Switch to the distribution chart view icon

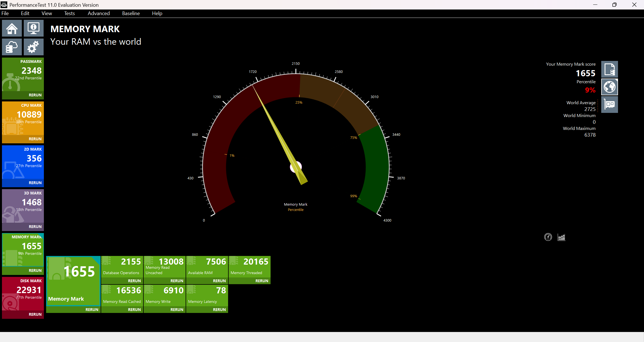point(562,237)
